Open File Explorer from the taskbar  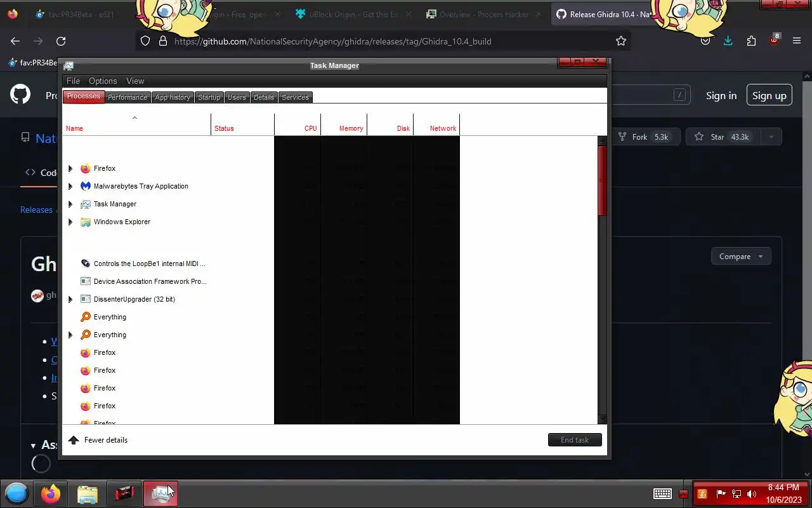tap(88, 494)
